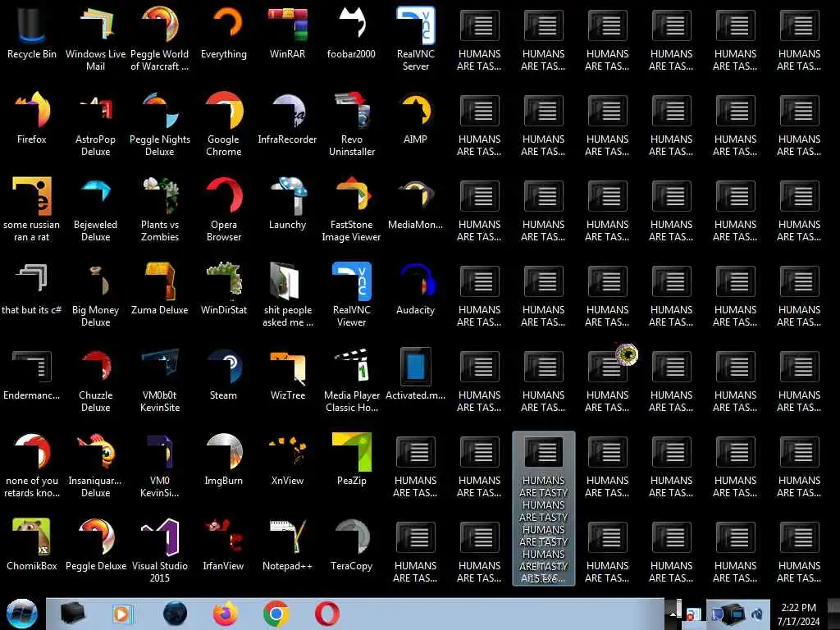
Task: Click the clock showing 2:22 PM
Action: tap(799, 614)
